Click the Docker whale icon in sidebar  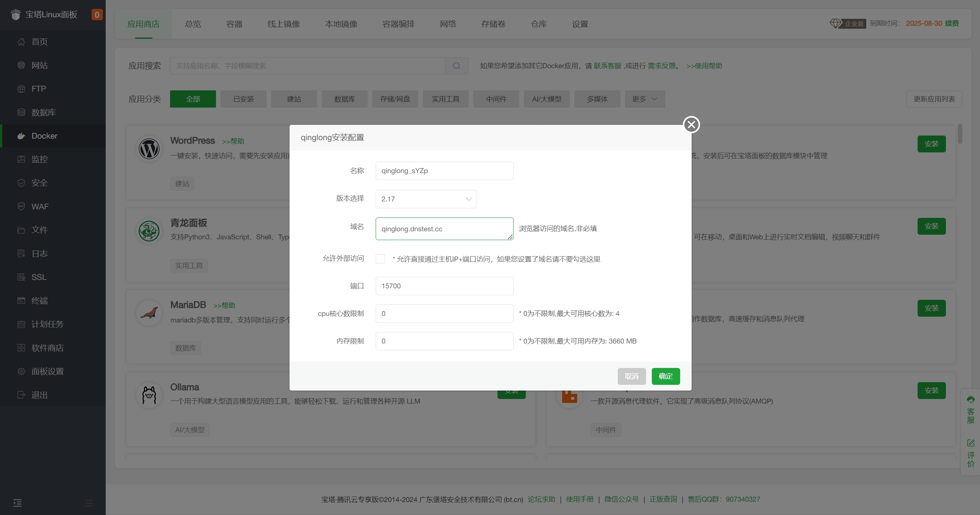[x=21, y=136]
